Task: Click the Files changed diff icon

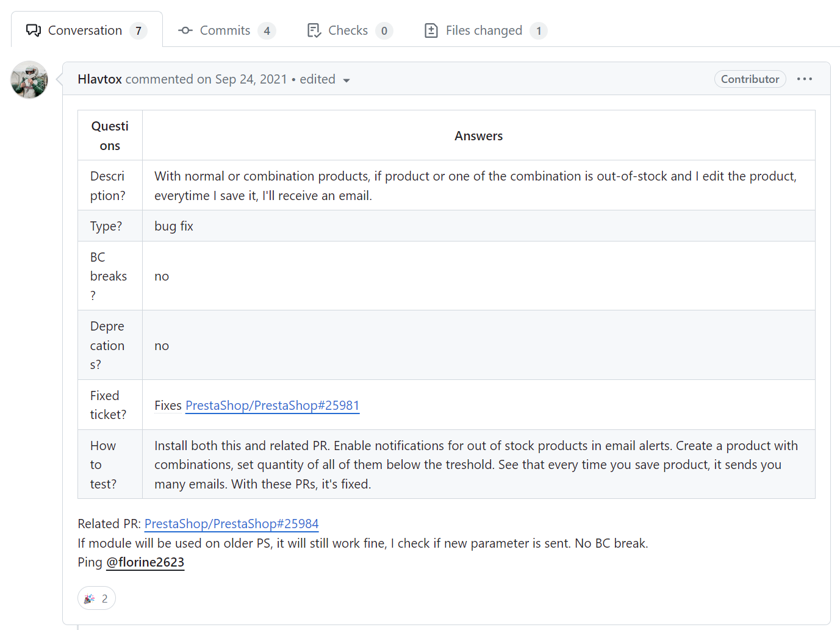Action: click(431, 30)
